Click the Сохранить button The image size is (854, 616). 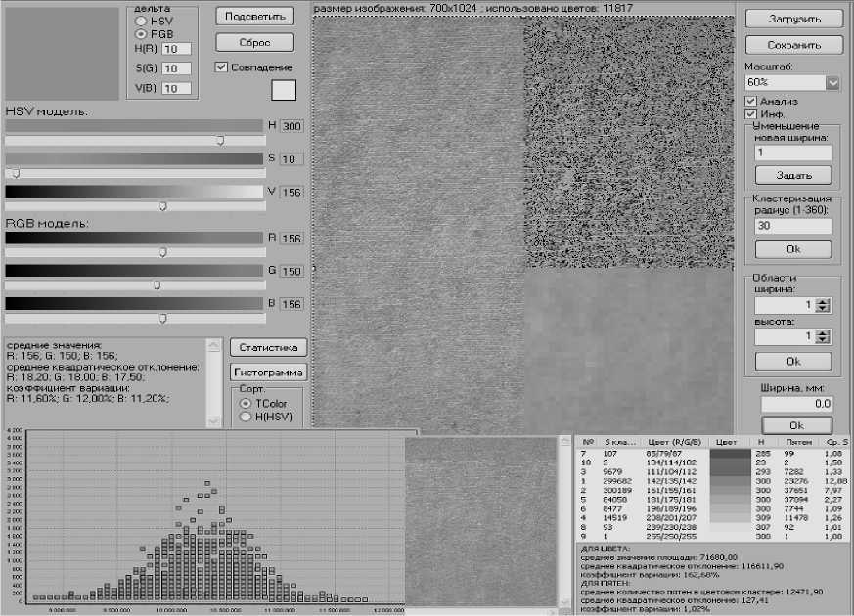[793, 45]
